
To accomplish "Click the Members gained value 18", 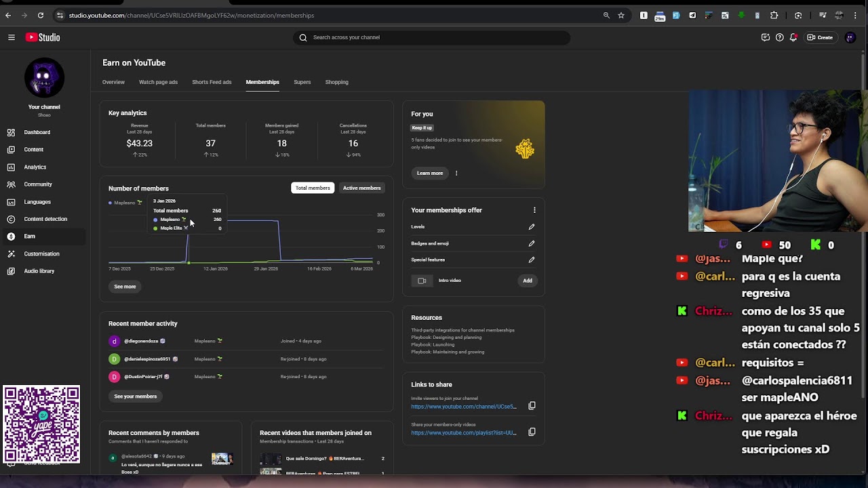I will 281,144.
